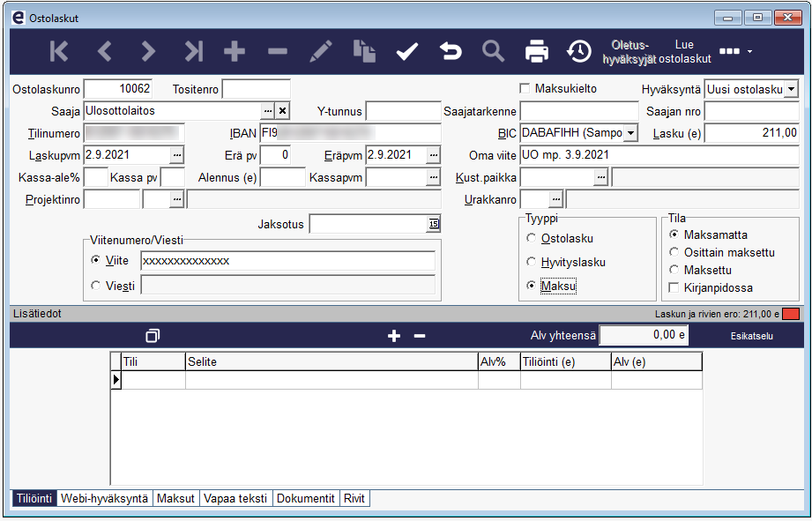Switch to the Webi-hyväksyntä tab
Screen dimensions: 812x521
pyautogui.click(x=104, y=498)
